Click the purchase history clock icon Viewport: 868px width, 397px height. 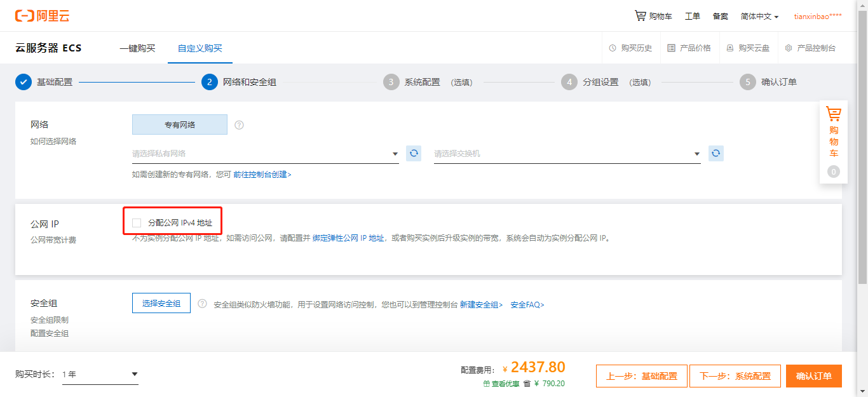coord(613,48)
